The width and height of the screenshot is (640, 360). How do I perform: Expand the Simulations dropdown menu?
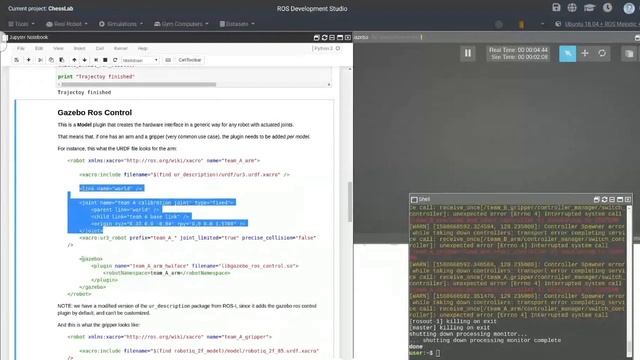point(121,24)
